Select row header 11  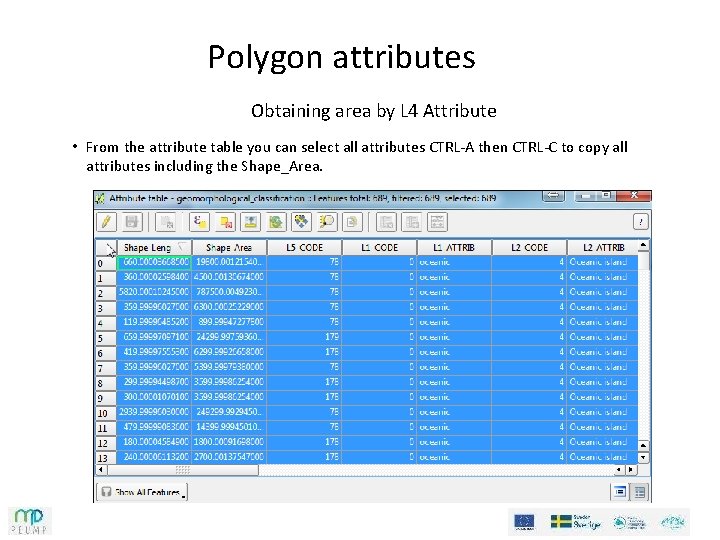pos(106,428)
